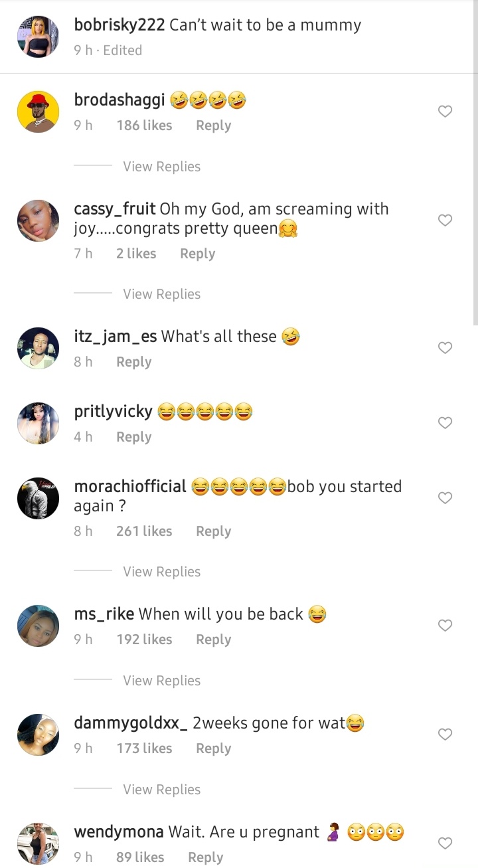Show replies under cassy_fruit's comment
478x868 pixels.
pyautogui.click(x=161, y=294)
